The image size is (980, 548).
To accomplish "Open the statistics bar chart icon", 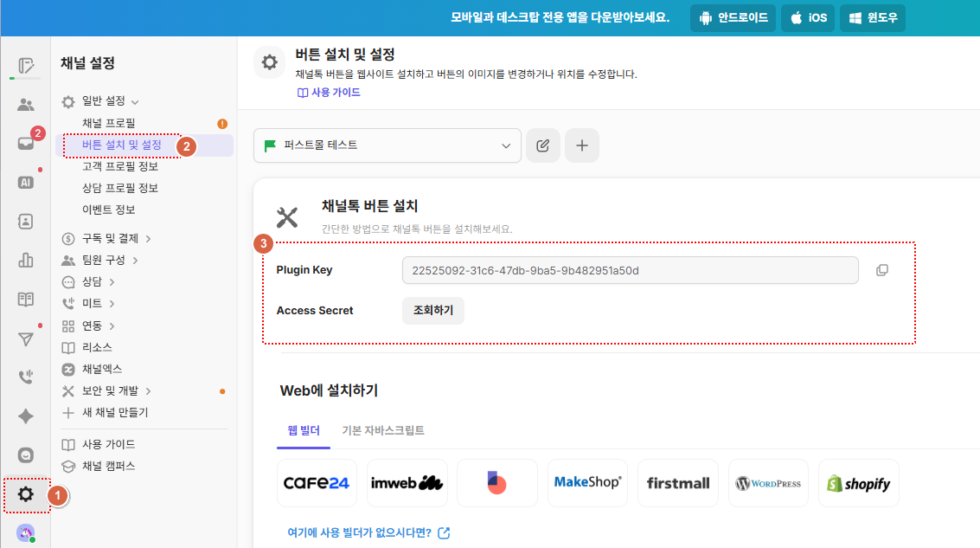I will point(26,260).
